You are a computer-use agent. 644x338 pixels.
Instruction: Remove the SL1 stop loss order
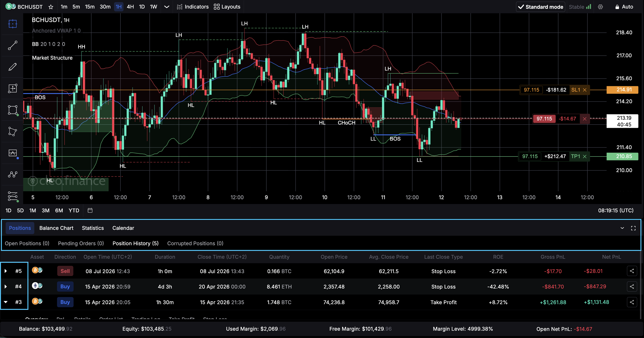pos(585,90)
